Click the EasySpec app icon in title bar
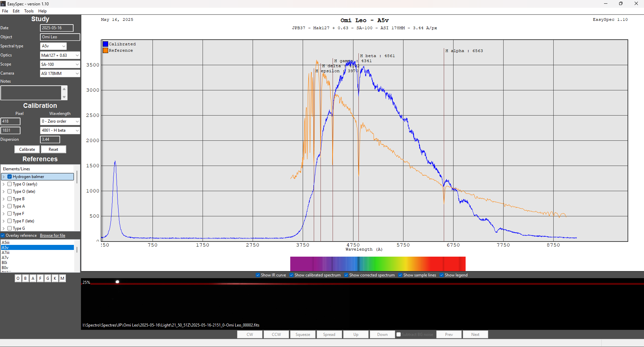 (3, 4)
